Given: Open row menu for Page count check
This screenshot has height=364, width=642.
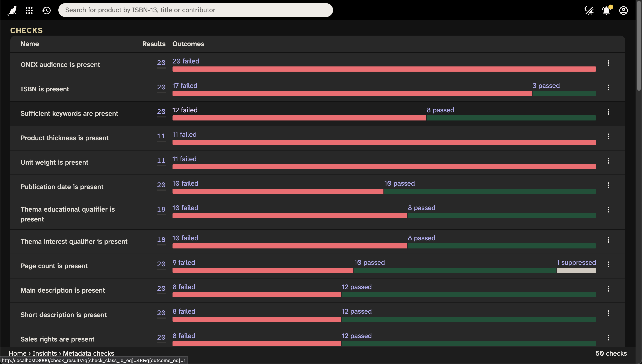Looking at the screenshot, I should click(608, 264).
